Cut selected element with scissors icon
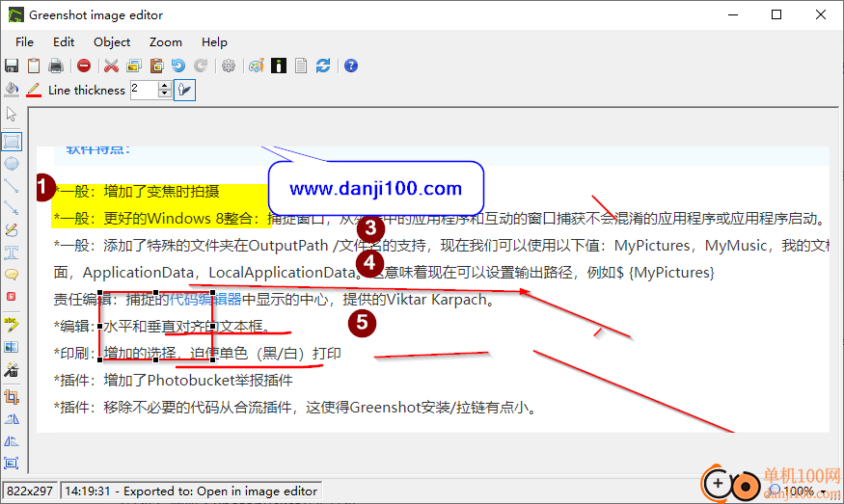844x504 pixels. [112, 66]
